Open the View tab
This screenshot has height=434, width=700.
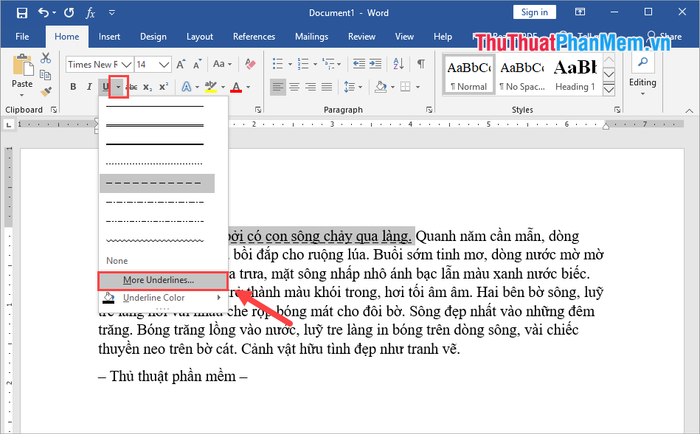[404, 37]
